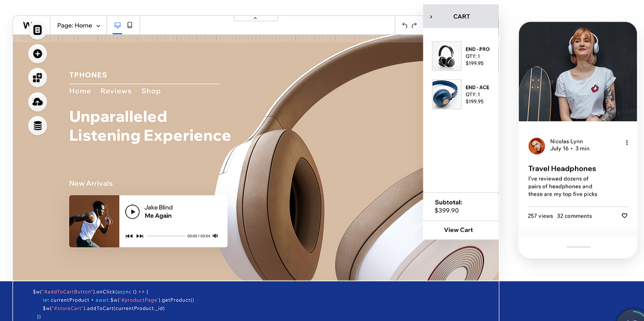Click the getProduct() code line
The image size is (644, 321).
point(118,300)
